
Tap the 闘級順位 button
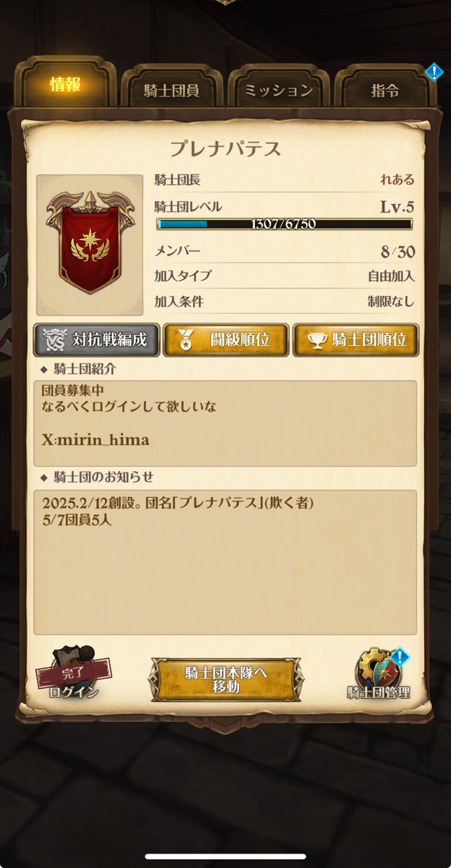click(226, 340)
